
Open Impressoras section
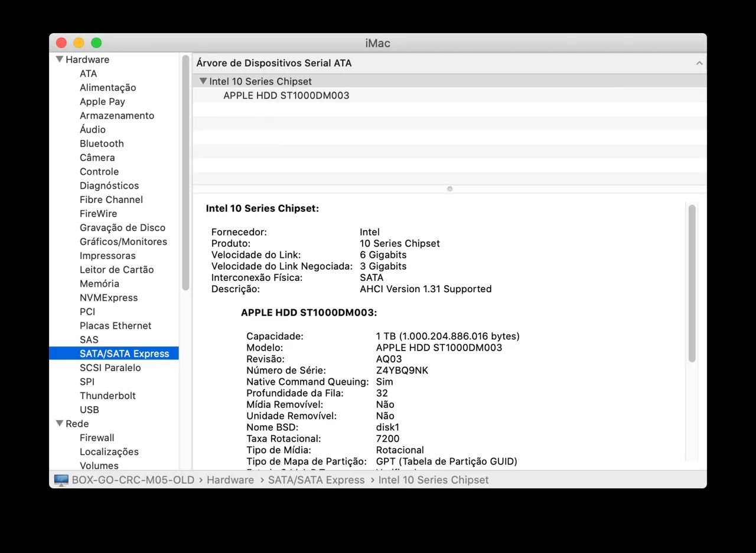tap(107, 256)
